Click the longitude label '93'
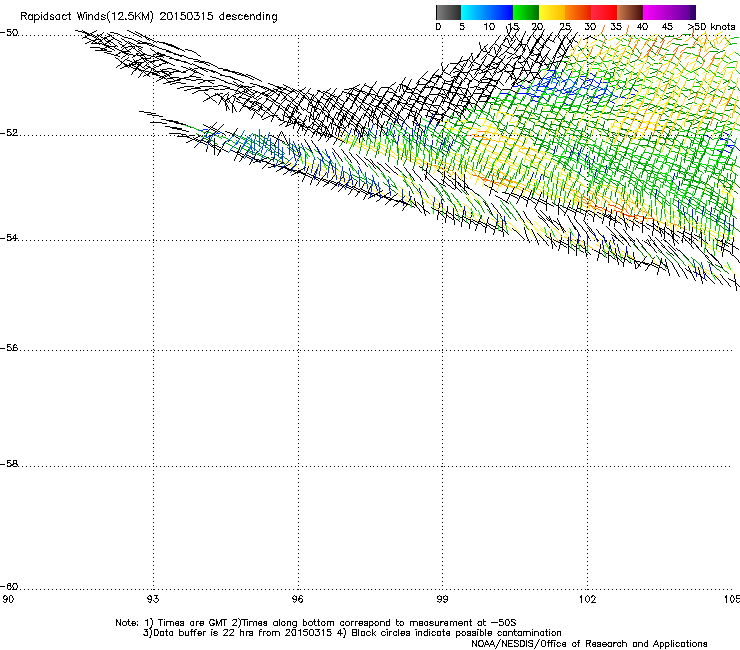Image resolution: width=740 pixels, height=650 pixels. pyautogui.click(x=153, y=599)
